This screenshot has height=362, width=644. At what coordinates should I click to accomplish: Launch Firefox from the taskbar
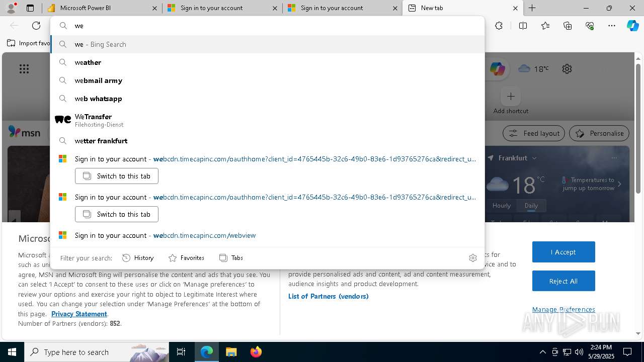[x=256, y=352]
